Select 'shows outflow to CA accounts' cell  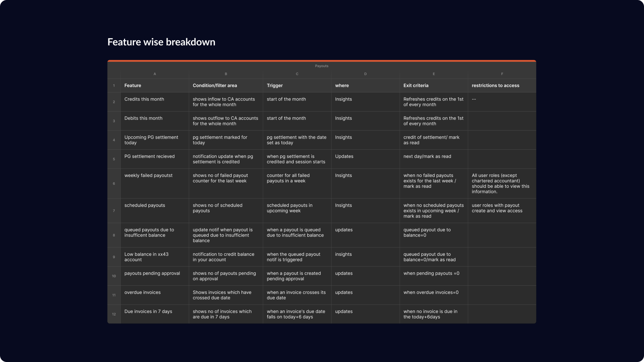[x=226, y=121]
